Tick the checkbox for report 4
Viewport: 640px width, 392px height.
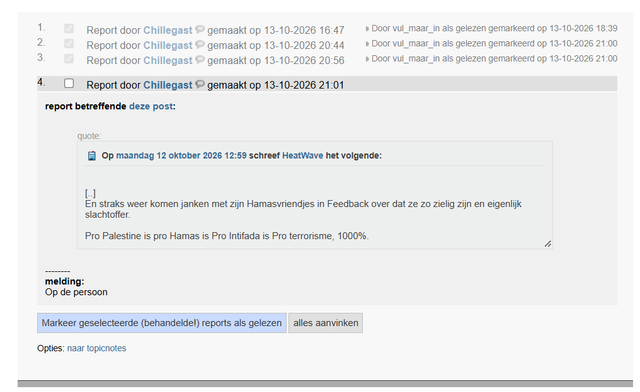pyautogui.click(x=69, y=84)
